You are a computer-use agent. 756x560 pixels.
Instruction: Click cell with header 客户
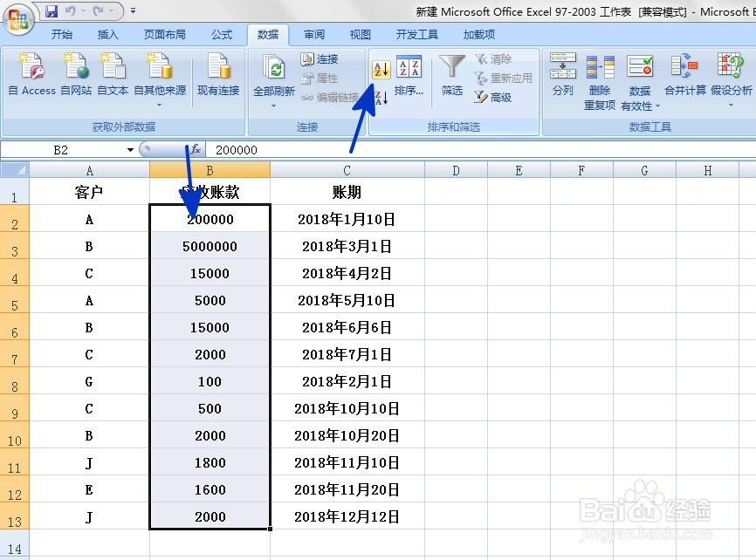point(89,192)
